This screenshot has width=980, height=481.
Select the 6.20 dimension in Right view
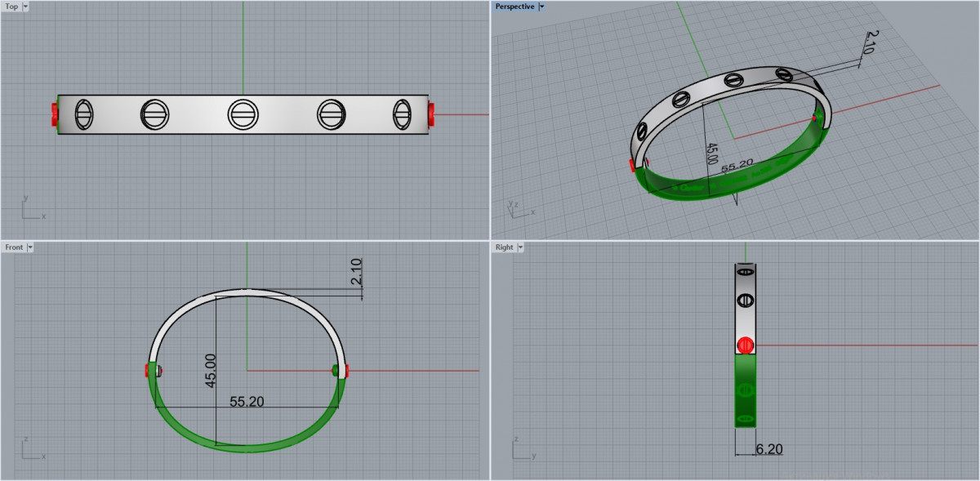[x=770, y=448]
